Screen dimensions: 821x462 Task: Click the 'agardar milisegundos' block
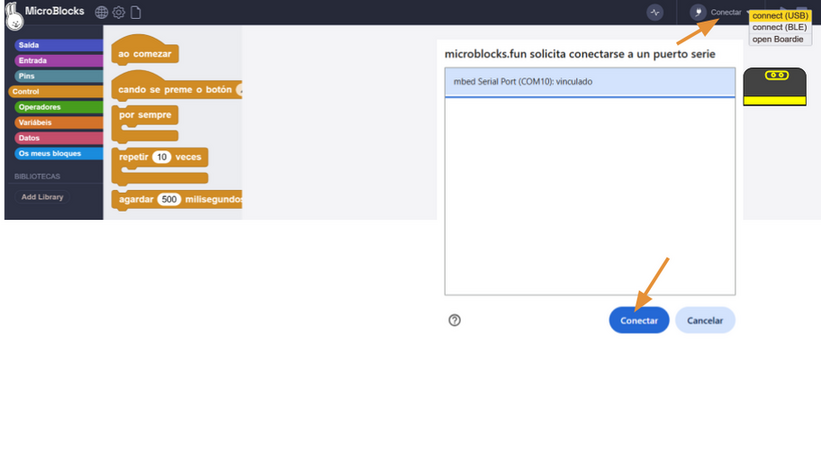[x=176, y=200]
